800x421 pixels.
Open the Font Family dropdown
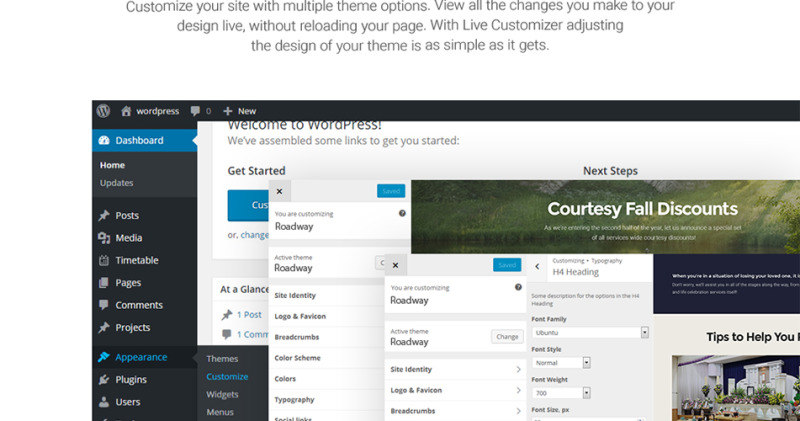(x=590, y=332)
